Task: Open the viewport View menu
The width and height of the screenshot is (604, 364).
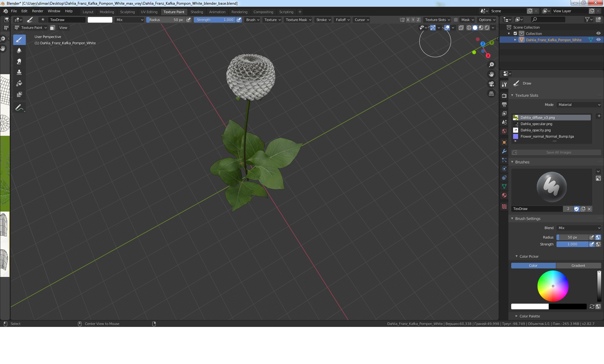Action: click(63, 28)
